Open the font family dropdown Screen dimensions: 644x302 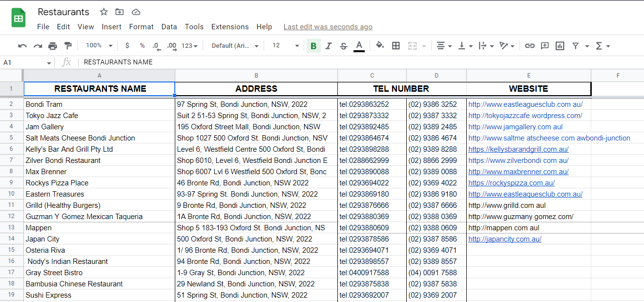[235, 46]
